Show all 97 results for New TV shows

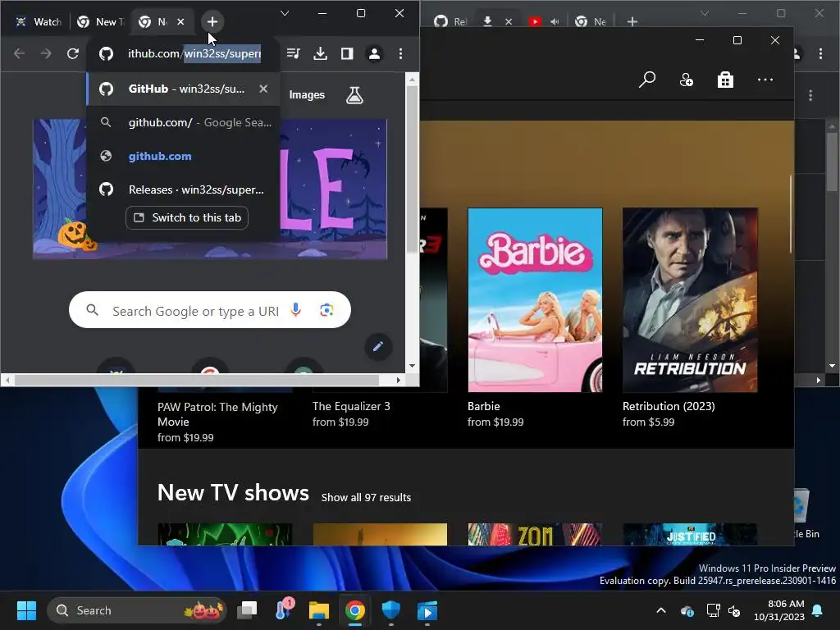point(366,498)
